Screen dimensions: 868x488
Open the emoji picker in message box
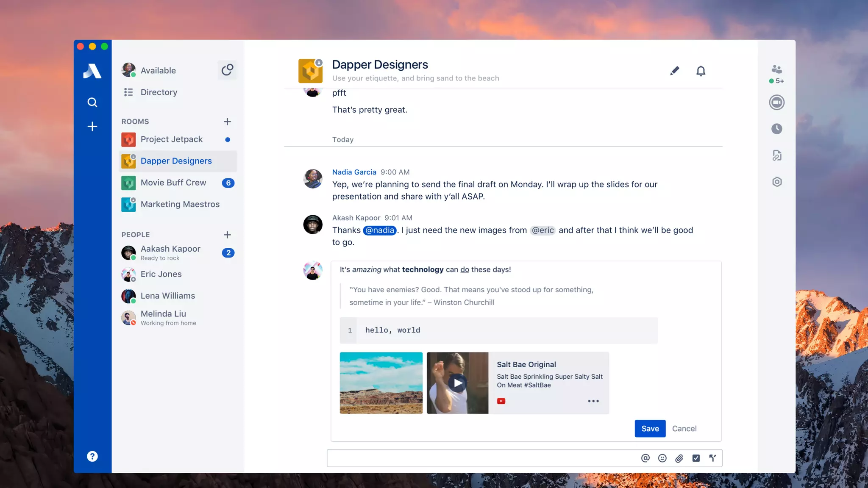click(662, 458)
